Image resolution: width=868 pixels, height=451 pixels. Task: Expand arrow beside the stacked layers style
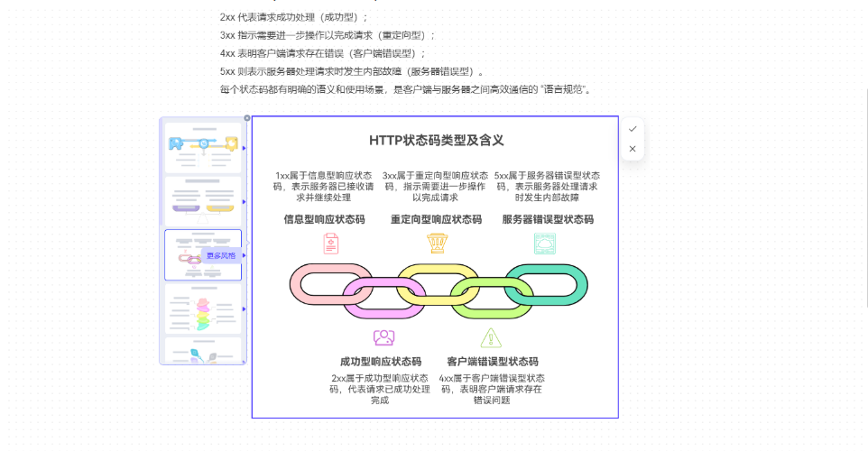(x=245, y=309)
